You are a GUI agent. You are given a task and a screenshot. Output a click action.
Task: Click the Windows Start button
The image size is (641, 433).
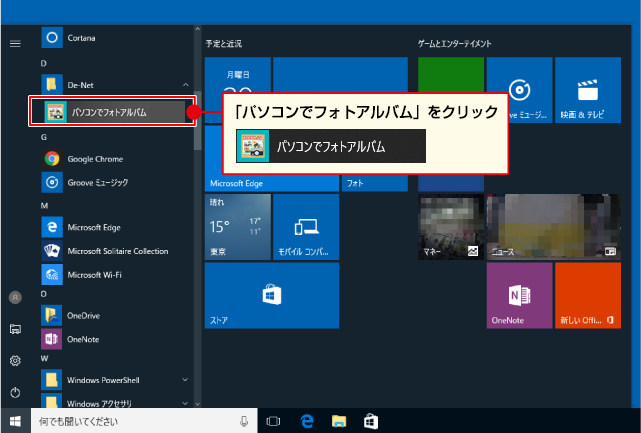(x=15, y=421)
